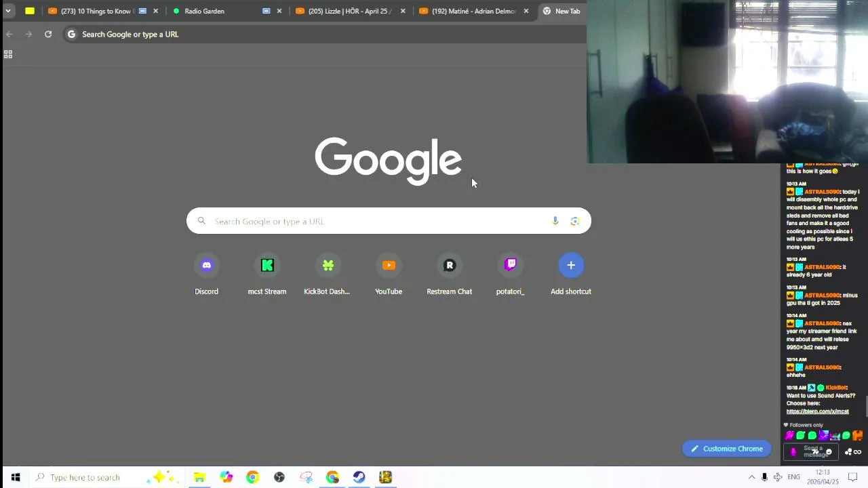Open the tab search dropdown arrow
868x488 pixels.
click(x=7, y=11)
